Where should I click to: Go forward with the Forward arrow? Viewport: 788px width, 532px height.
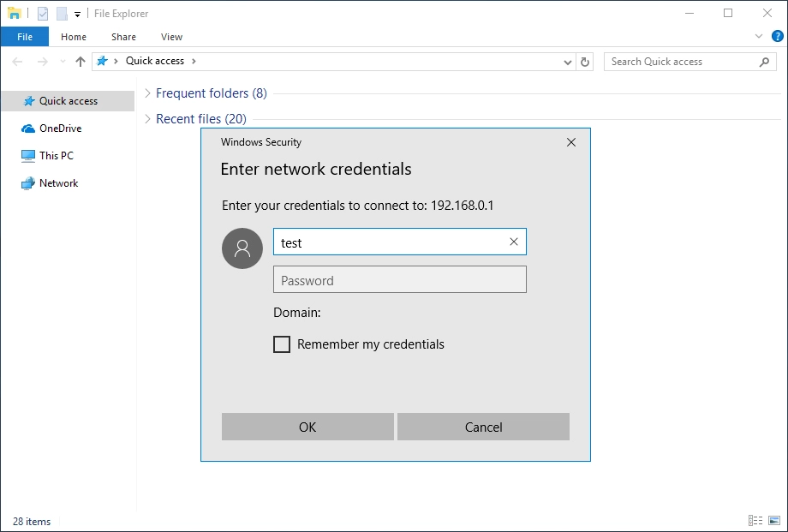[43, 62]
